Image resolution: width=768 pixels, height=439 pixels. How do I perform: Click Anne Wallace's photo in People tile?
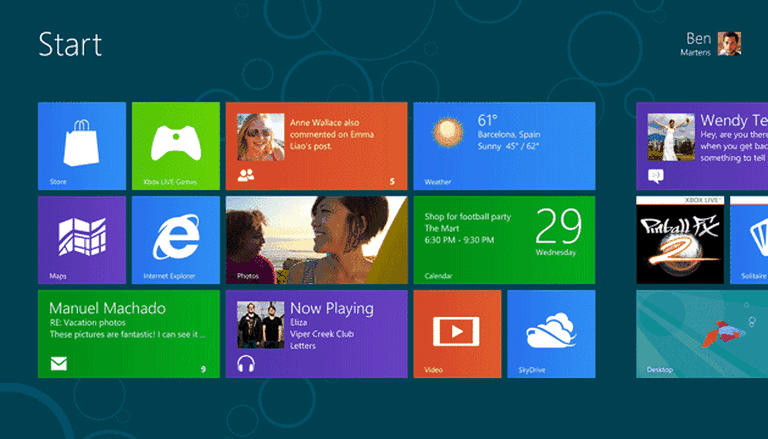(261, 137)
